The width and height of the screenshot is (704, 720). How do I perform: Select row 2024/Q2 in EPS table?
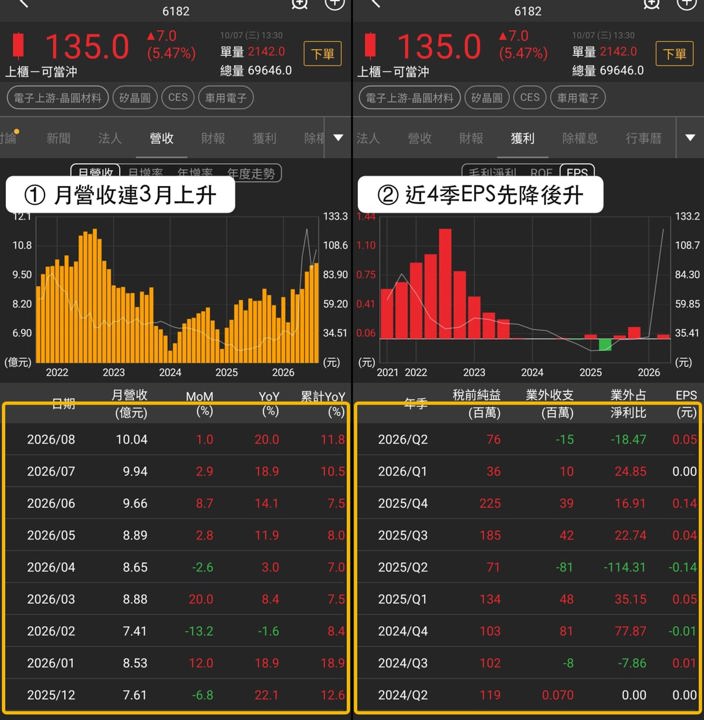tap(529, 695)
